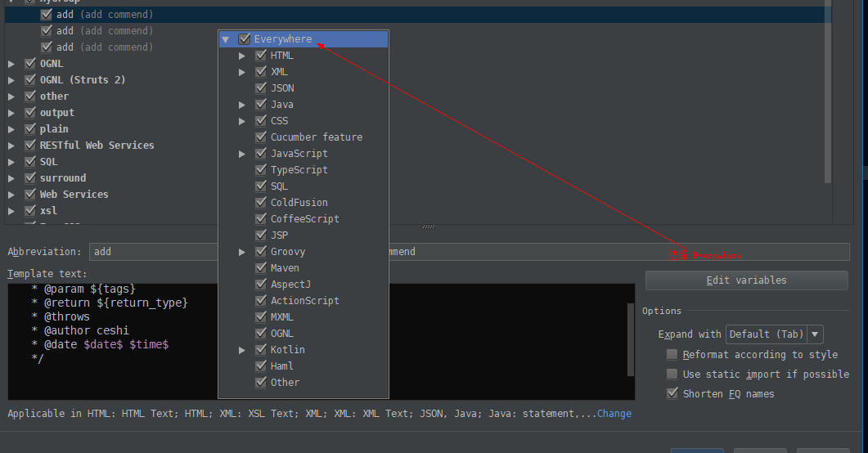Image resolution: width=868 pixels, height=453 pixels.
Task: Open the Expand with dropdown
Action: [774, 334]
